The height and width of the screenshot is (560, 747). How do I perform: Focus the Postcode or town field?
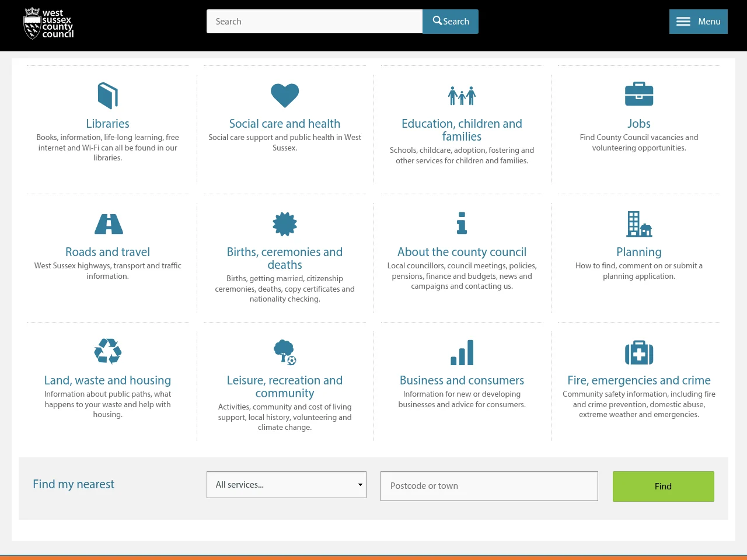pyautogui.click(x=489, y=486)
